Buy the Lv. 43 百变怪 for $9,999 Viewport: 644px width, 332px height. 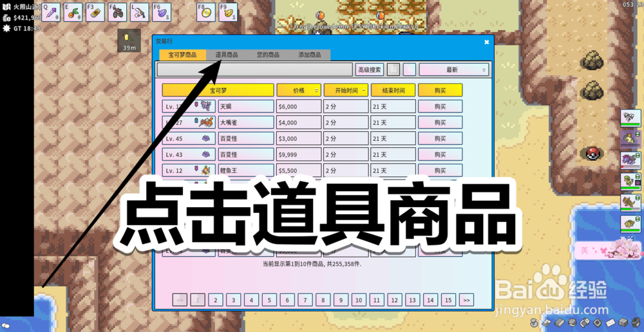(x=440, y=154)
